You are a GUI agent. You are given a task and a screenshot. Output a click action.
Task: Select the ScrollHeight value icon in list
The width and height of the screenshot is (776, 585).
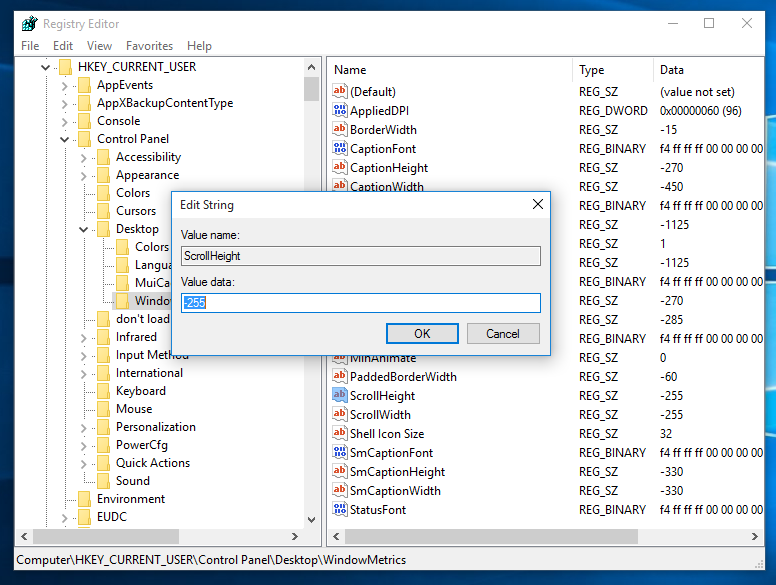(340, 395)
